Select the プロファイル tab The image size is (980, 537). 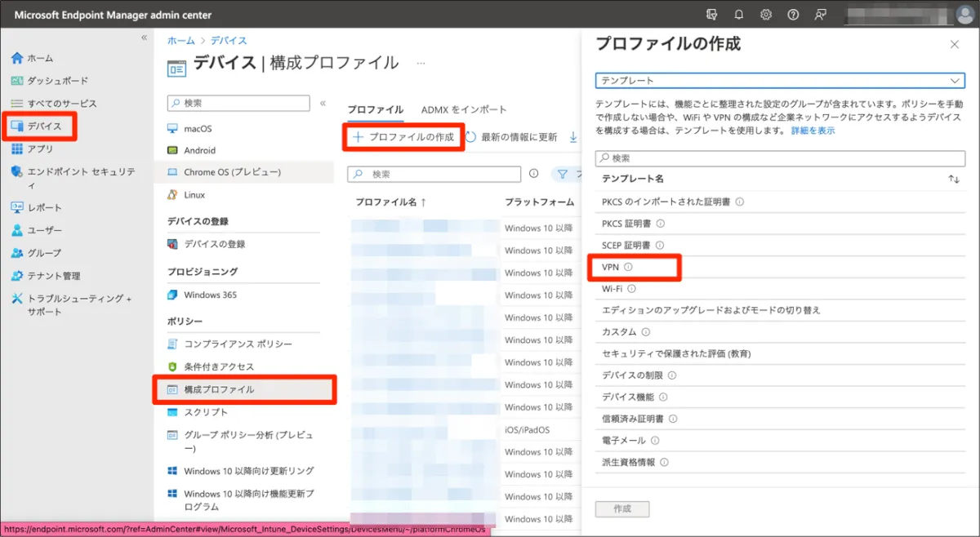point(375,109)
